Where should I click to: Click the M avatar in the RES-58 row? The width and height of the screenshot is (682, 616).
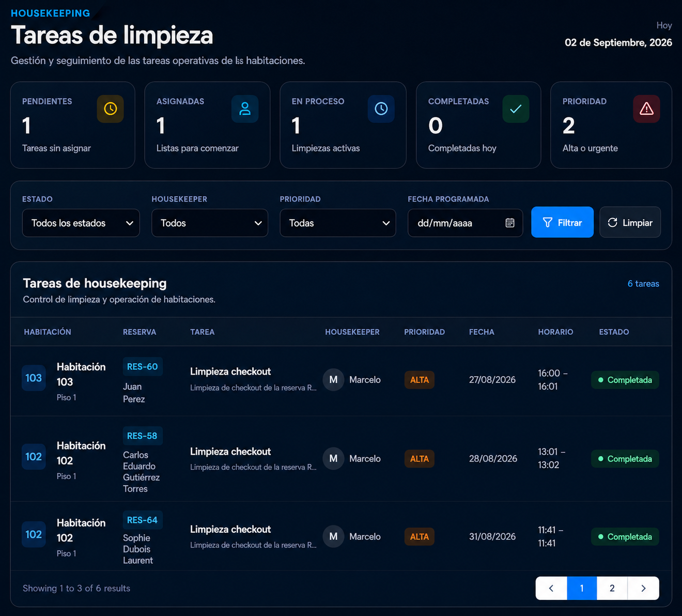(x=333, y=458)
